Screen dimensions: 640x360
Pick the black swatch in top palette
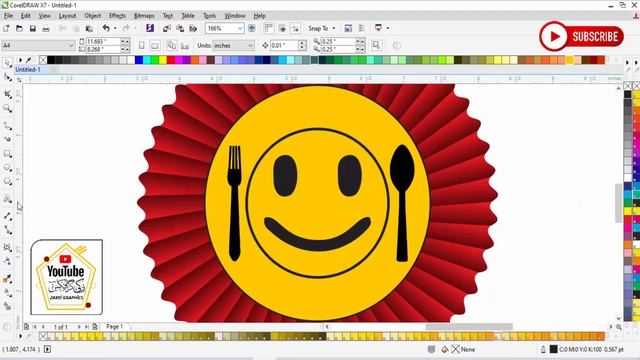point(51,60)
